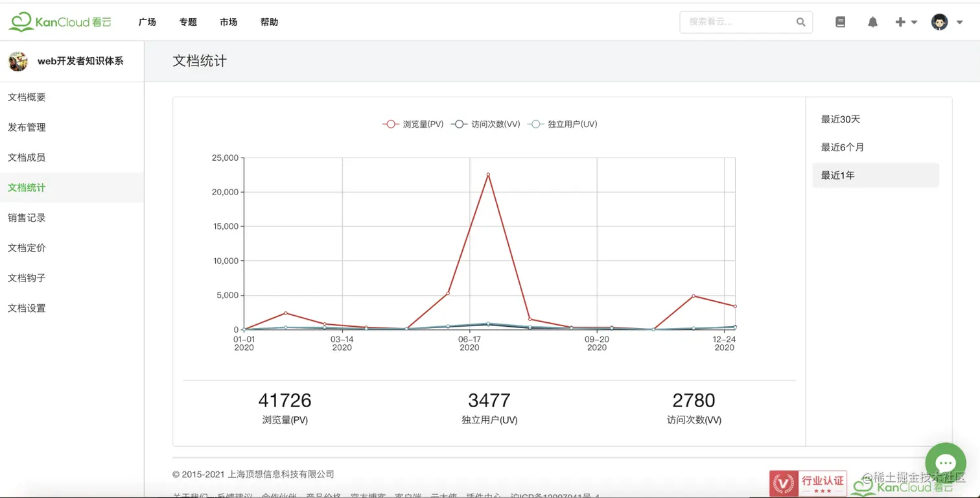Click the 41726 浏览量 total
This screenshot has height=498, width=980.
pos(285,400)
